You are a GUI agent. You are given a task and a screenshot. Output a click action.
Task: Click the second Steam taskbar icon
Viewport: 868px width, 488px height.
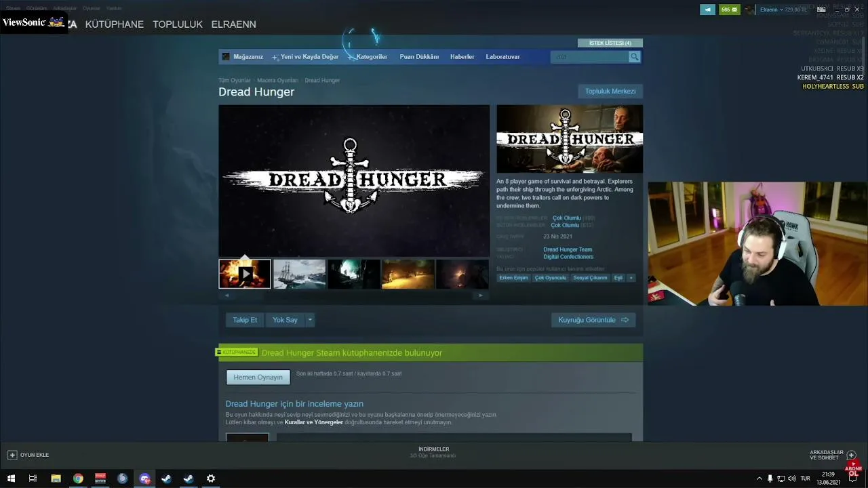point(189,479)
